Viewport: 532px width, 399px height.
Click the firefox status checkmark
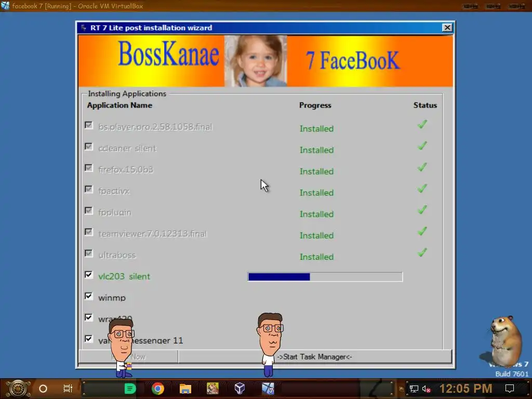422,167
